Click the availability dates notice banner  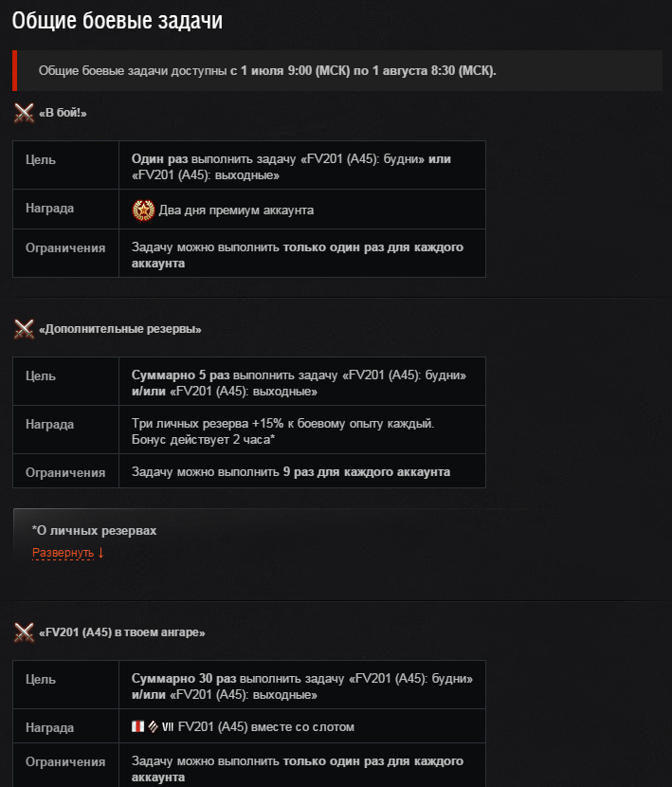[x=337, y=71]
